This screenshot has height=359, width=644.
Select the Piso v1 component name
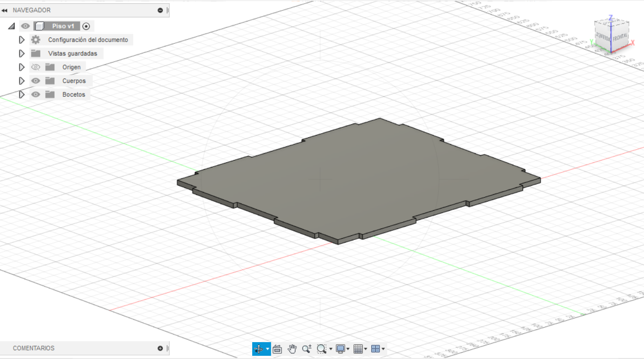pos(63,26)
